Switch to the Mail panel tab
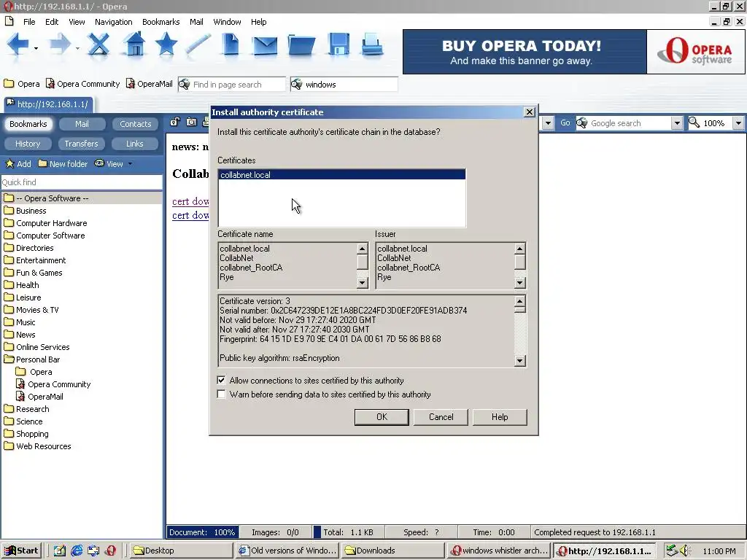Image resolution: width=747 pixels, height=560 pixels. 82,124
